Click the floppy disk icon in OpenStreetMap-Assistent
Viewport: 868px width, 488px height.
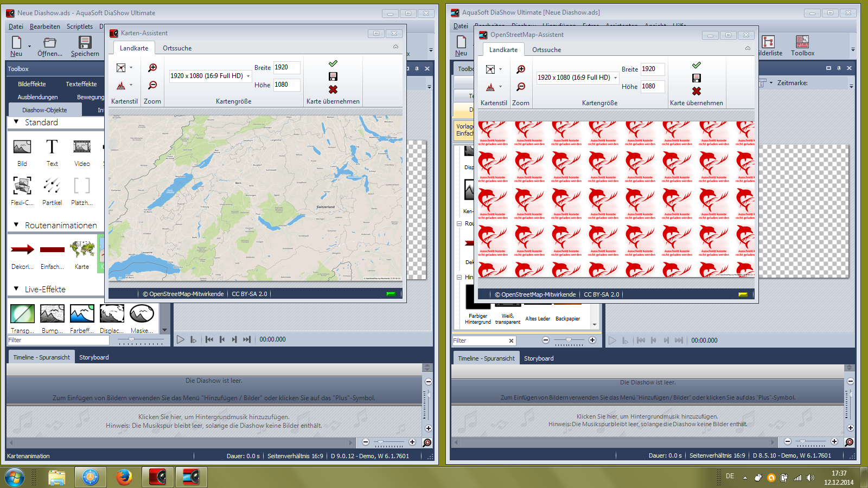(697, 78)
